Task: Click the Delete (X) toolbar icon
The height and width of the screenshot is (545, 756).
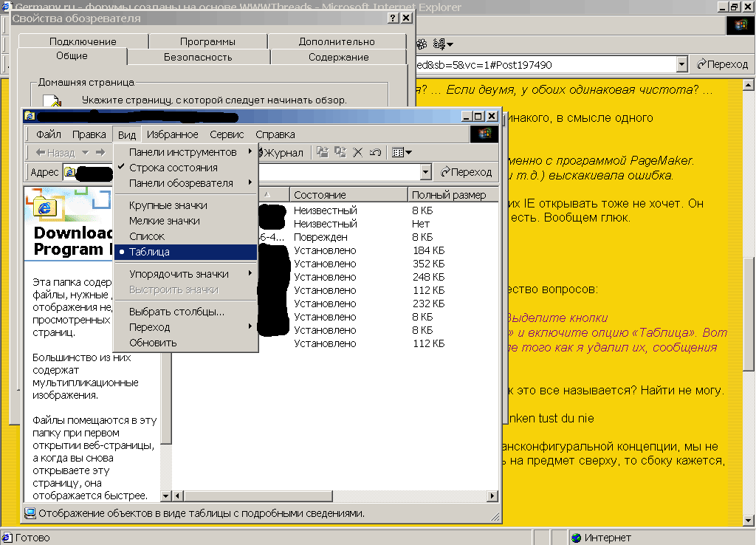Action: click(x=358, y=152)
